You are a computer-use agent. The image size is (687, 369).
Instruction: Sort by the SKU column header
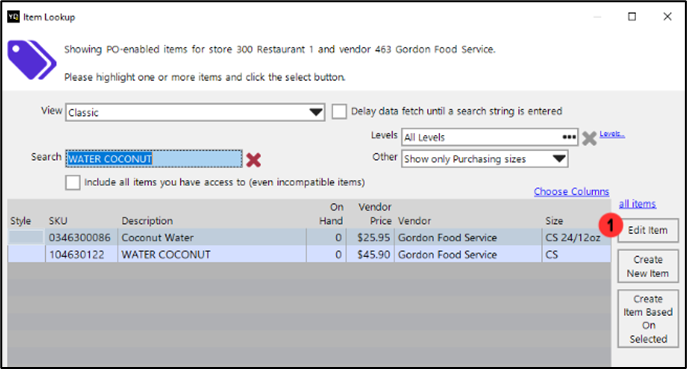click(x=58, y=221)
